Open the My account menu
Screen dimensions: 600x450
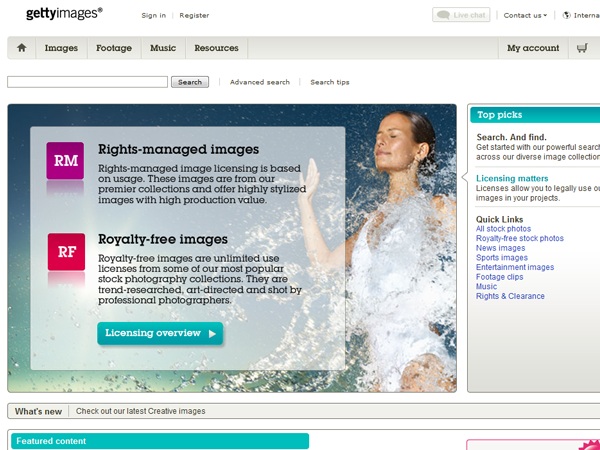click(x=533, y=48)
